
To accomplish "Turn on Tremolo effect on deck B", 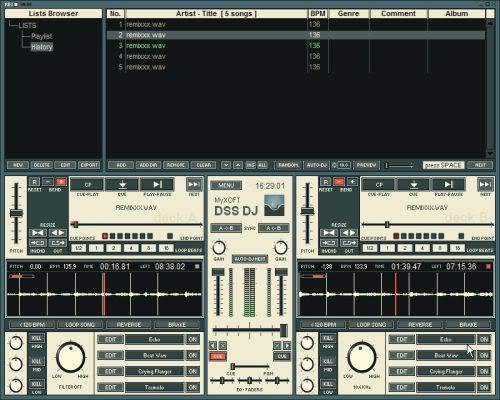I will click(x=484, y=387).
